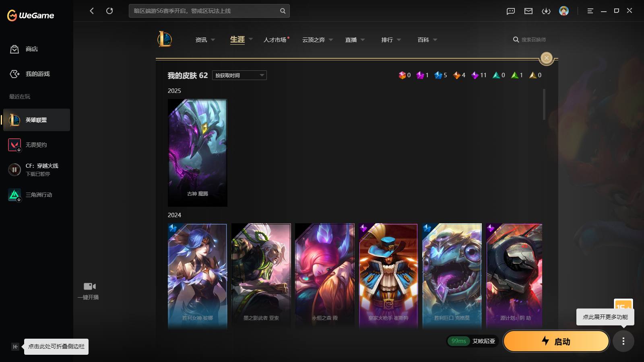Click the back navigation arrow
The width and height of the screenshot is (644, 362).
(x=92, y=11)
